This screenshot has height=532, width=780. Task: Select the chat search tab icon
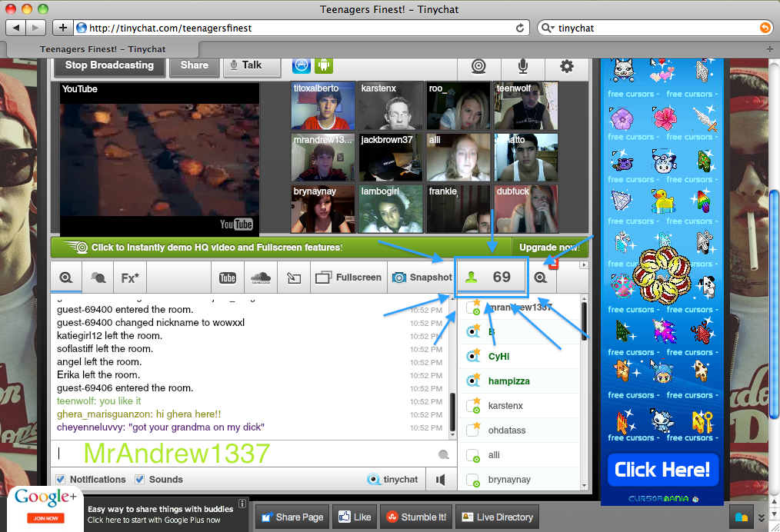(x=65, y=278)
